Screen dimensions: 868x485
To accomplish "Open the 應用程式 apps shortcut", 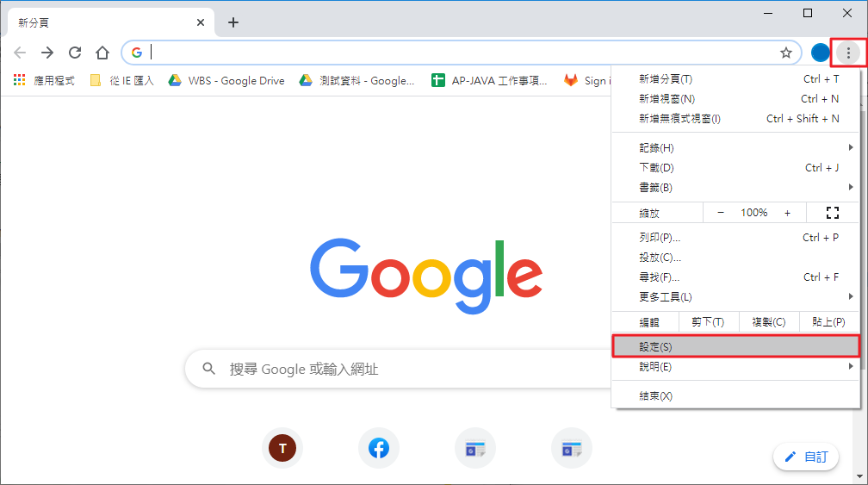I will click(x=44, y=81).
